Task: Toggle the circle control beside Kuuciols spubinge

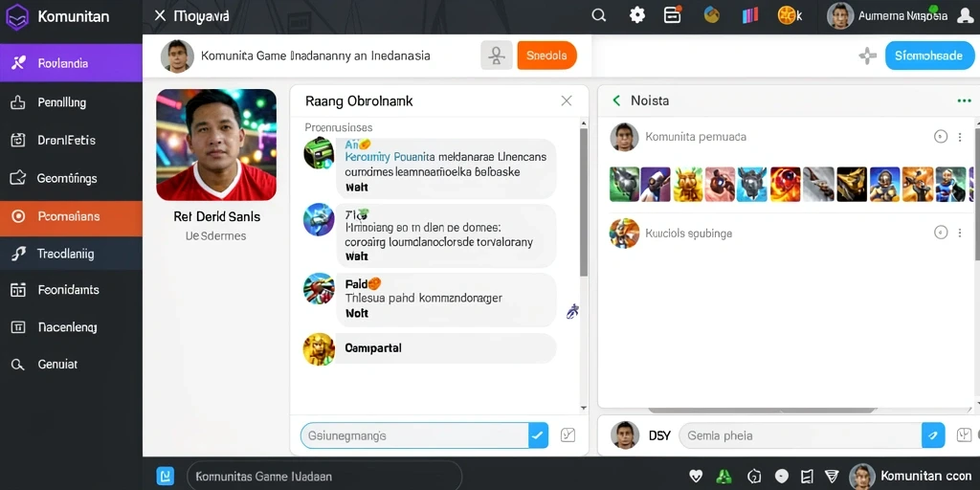Action: point(941,234)
